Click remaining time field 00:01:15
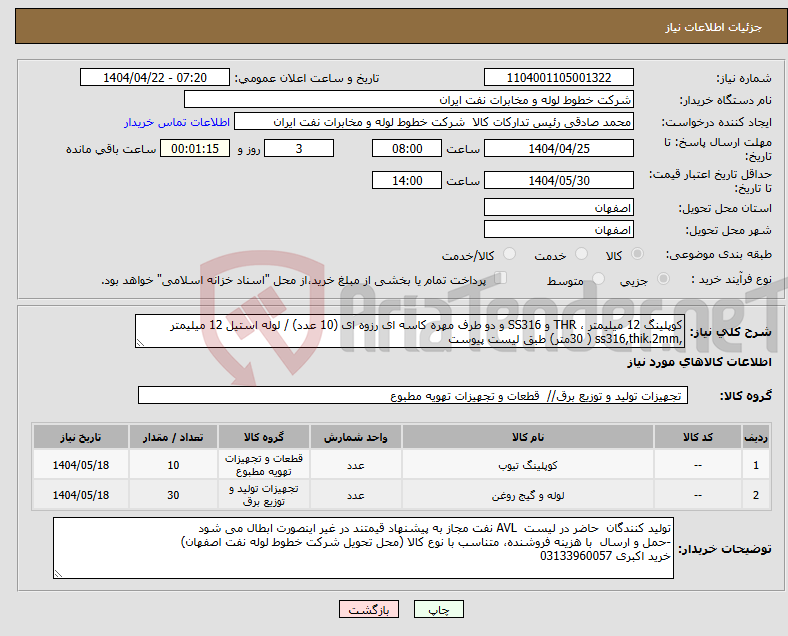 tap(195, 148)
